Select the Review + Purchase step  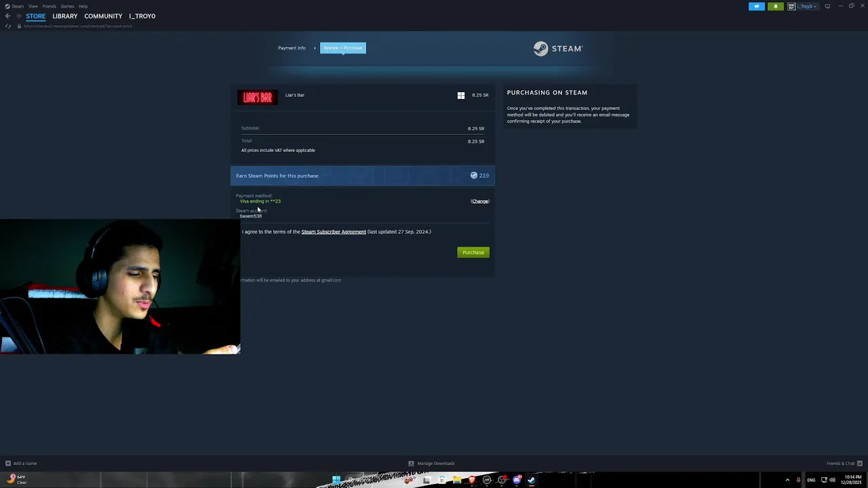(x=343, y=48)
